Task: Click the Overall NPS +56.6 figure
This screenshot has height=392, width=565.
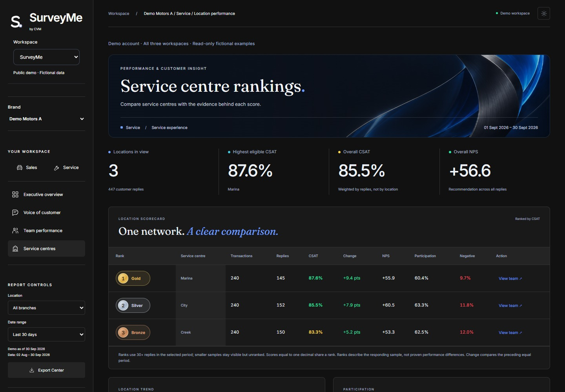Action: pos(470,171)
